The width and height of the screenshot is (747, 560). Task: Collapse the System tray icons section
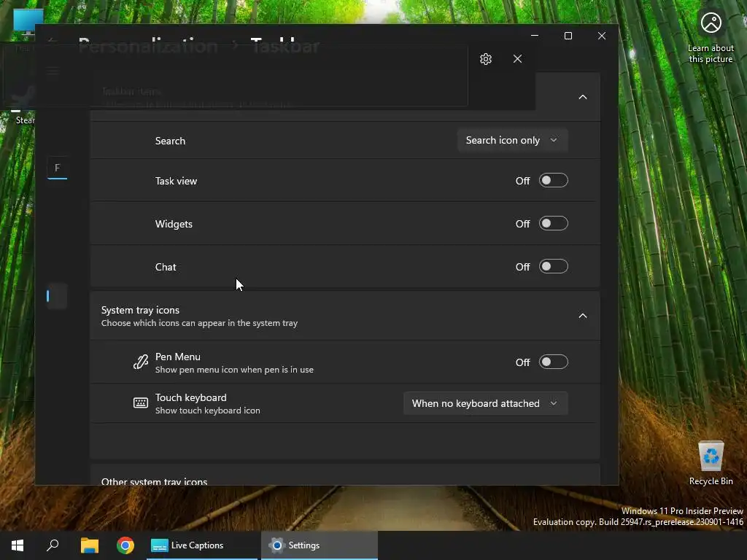(x=583, y=316)
